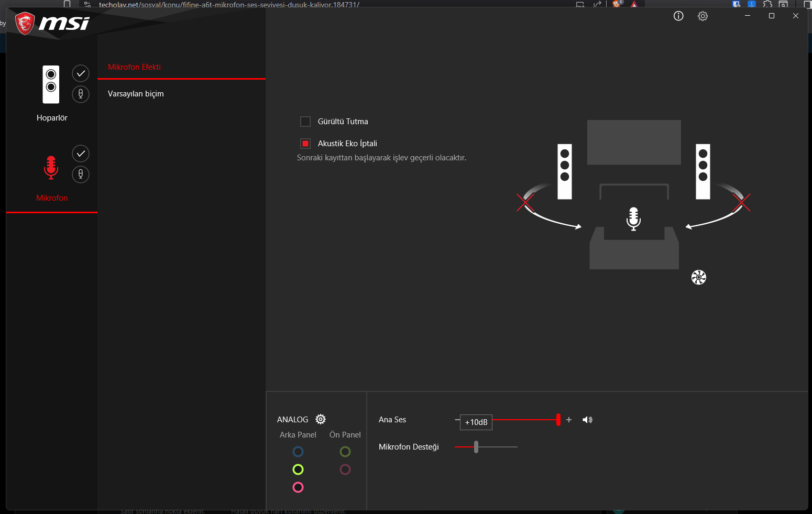Maximize the MSI audio window
The height and width of the screenshot is (514, 812).
[772, 16]
